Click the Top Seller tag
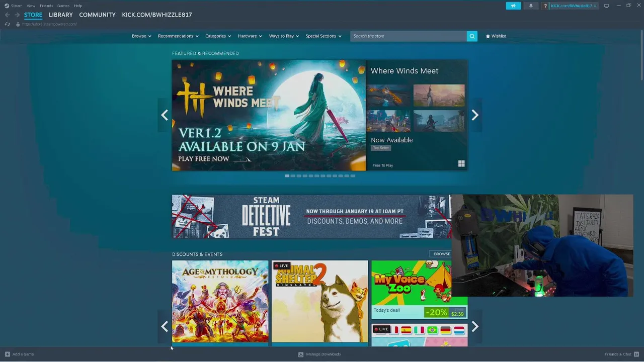The height and width of the screenshot is (362, 644). point(381,148)
